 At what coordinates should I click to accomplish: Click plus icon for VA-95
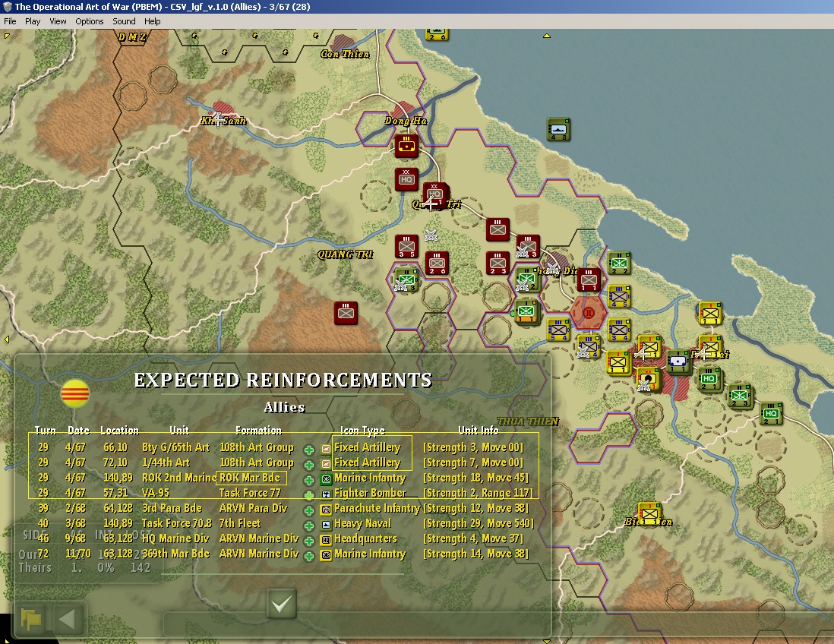308,495
